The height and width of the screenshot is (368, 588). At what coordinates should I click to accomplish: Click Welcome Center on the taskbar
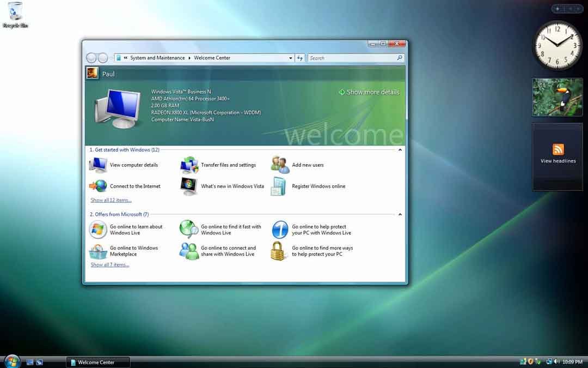click(98, 361)
